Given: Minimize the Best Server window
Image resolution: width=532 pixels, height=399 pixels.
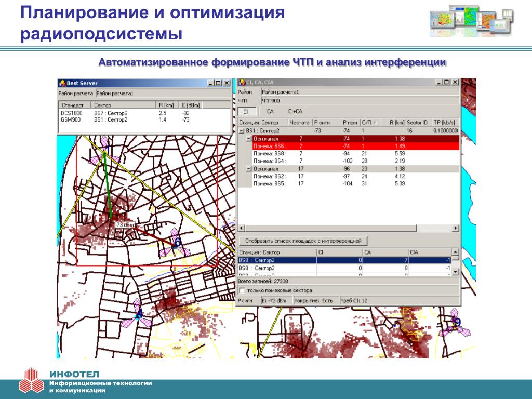Looking at the screenshot, I should [211, 83].
